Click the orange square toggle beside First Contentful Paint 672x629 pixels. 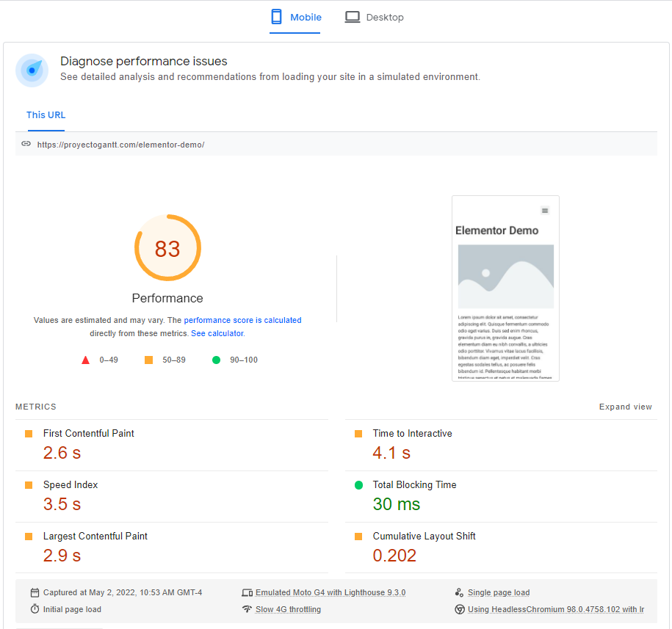coord(29,434)
